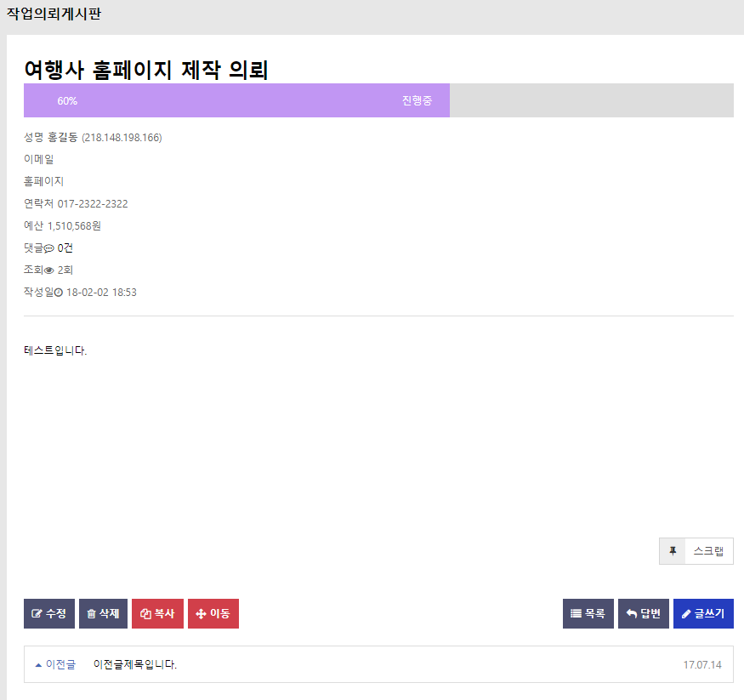Click the comment bubble icon next to 댓글

(x=48, y=248)
